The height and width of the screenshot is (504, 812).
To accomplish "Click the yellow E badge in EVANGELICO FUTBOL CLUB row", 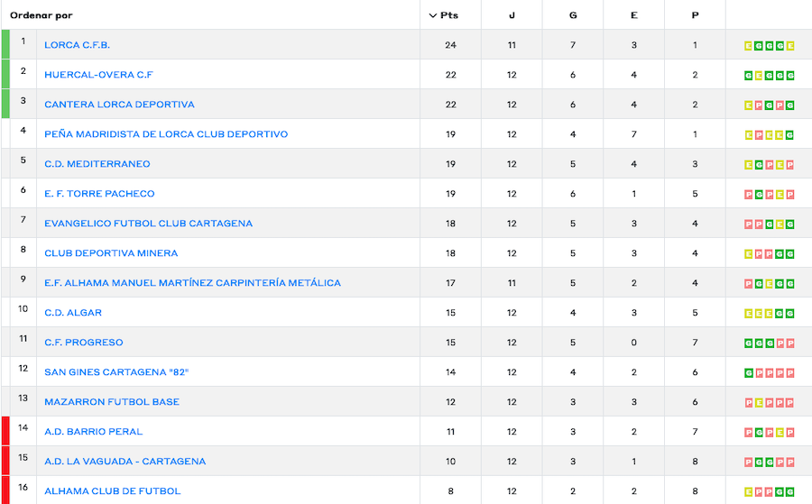I will point(780,225).
